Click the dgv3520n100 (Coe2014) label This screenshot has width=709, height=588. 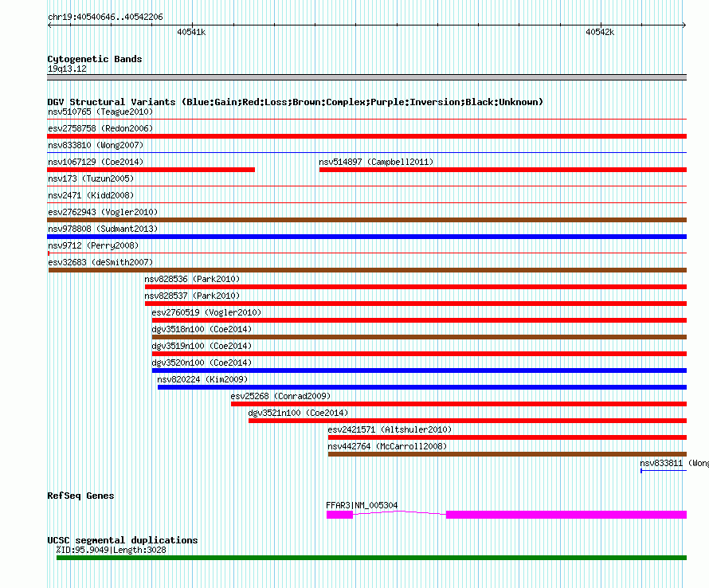pyautogui.click(x=202, y=363)
